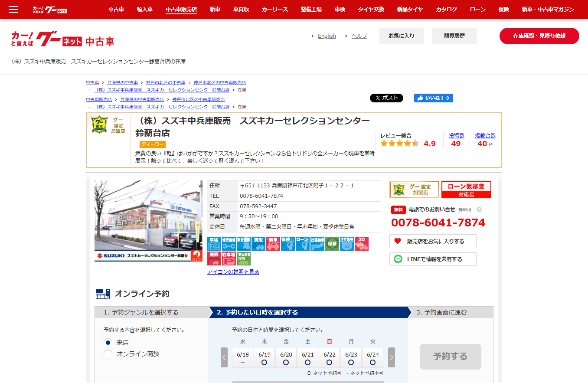Click the 注文販売 service icon
The height and width of the screenshot is (383, 588).
[347, 244]
